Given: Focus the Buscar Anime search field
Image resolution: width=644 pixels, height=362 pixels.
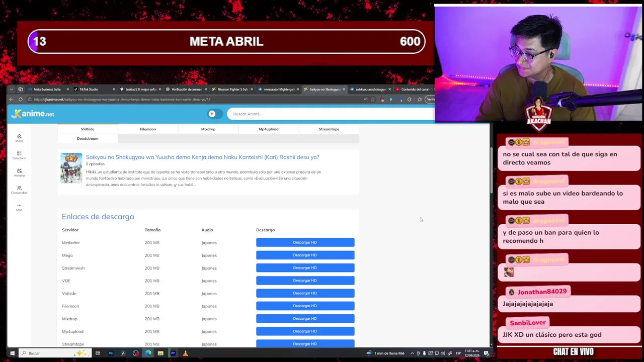Looking at the screenshot, I should pos(330,114).
